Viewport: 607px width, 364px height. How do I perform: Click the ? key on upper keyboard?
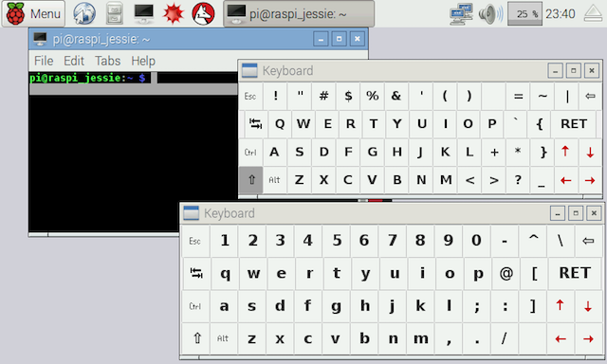518,180
